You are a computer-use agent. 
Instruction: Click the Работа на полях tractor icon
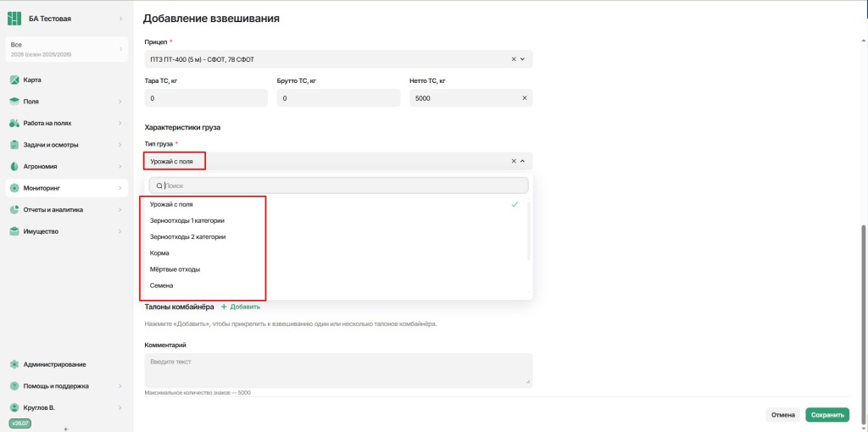[14, 123]
